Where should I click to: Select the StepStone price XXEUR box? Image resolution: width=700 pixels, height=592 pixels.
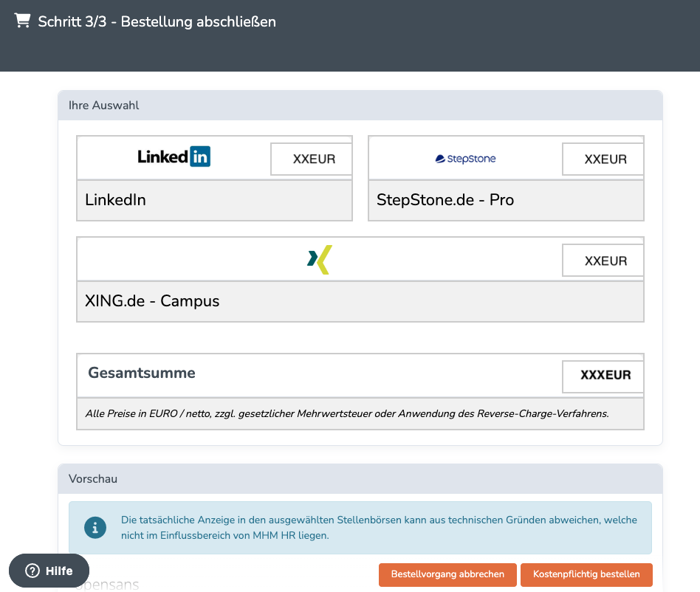603,159
